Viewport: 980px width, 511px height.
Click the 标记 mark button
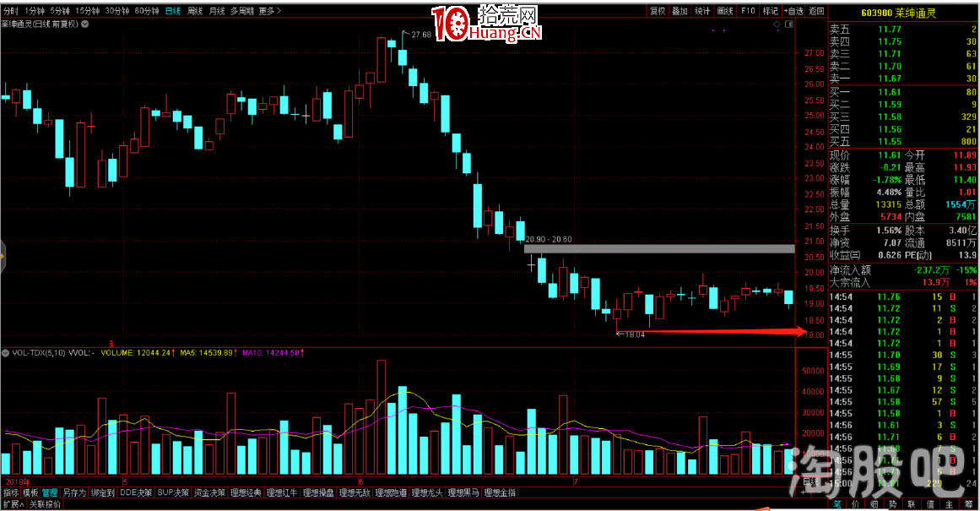[x=770, y=11]
